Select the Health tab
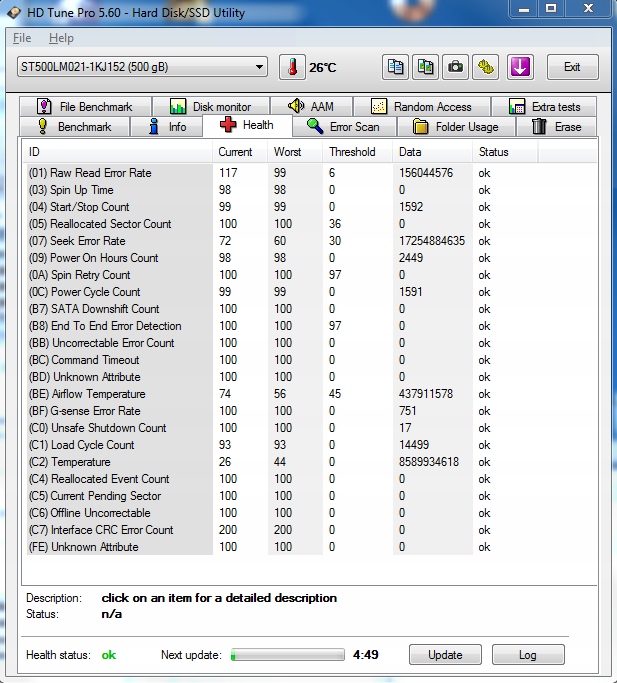617x683 pixels. (x=247, y=125)
